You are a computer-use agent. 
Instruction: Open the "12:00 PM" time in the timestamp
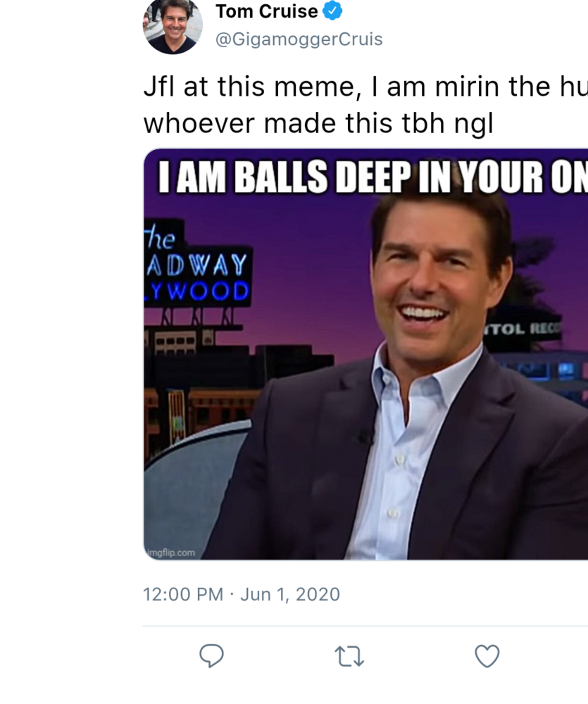pyautogui.click(x=182, y=594)
